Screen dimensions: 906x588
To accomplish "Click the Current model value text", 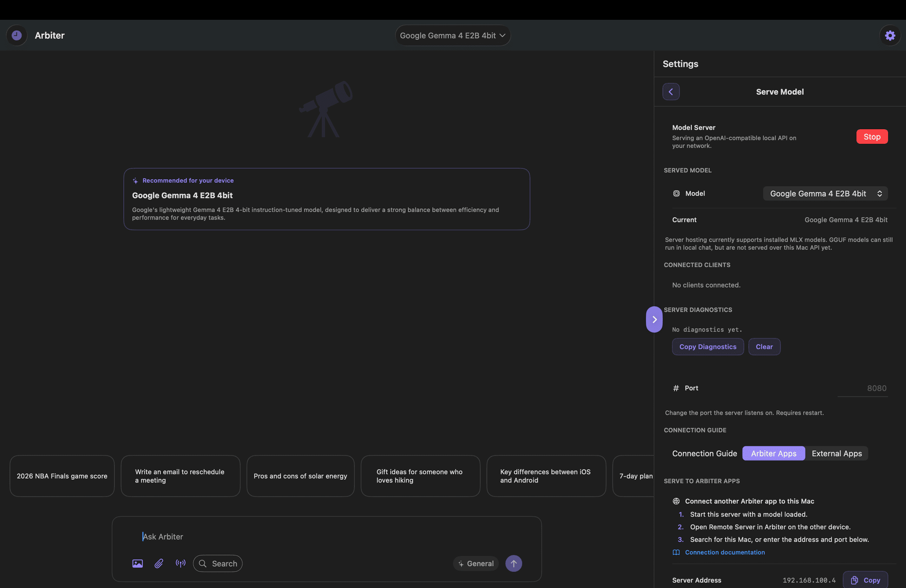I will [846, 220].
